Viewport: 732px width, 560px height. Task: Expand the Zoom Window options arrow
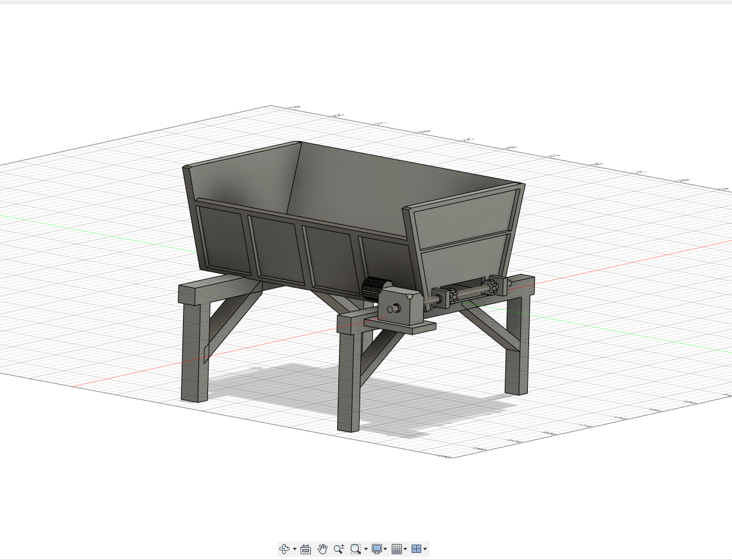(365, 549)
